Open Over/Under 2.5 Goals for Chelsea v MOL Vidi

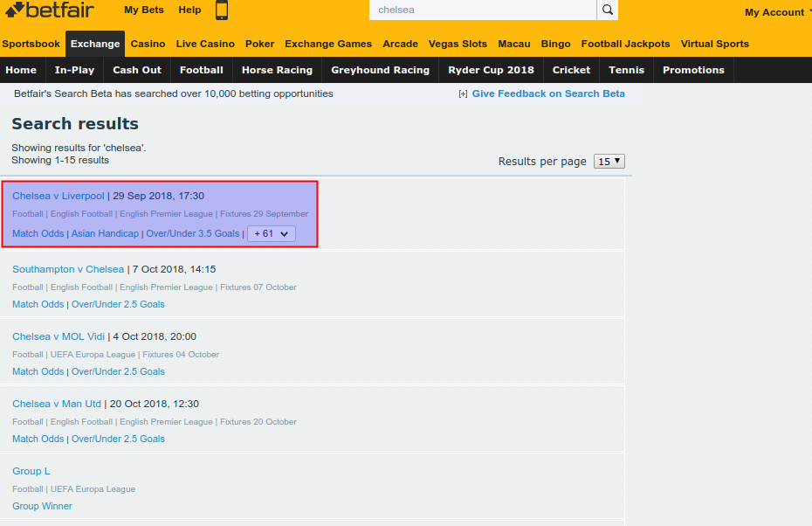click(x=118, y=371)
